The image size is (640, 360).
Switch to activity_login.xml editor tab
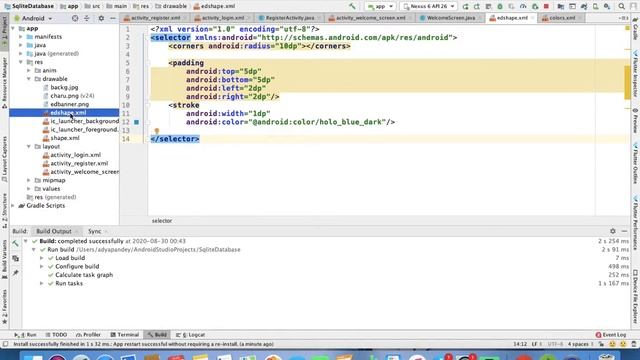[223, 18]
